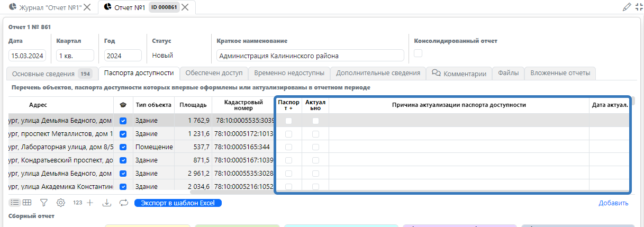The width and height of the screenshot is (644, 227).
Task: Refresh the table with loop arrows icon
Action: pyautogui.click(x=124, y=203)
